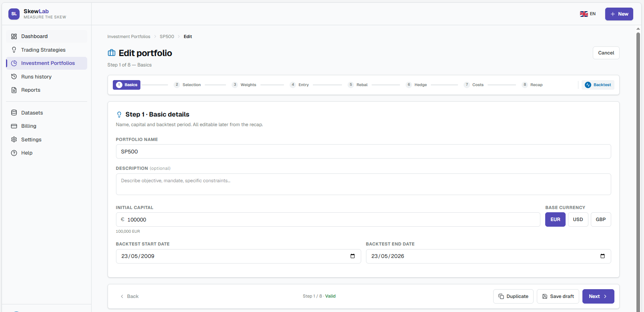Viewport: 644px width, 312px height.
Task: Go to step 3 Weights
Action: click(244, 85)
